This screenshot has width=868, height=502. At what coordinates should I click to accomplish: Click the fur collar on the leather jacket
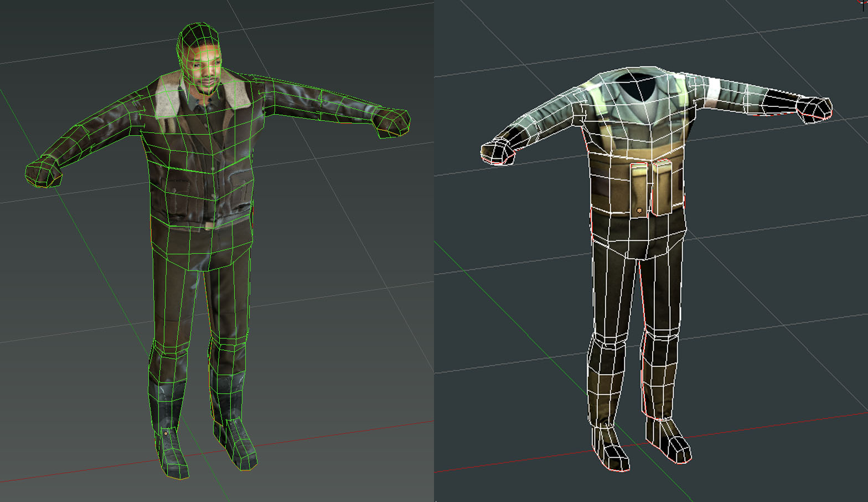tap(168, 96)
